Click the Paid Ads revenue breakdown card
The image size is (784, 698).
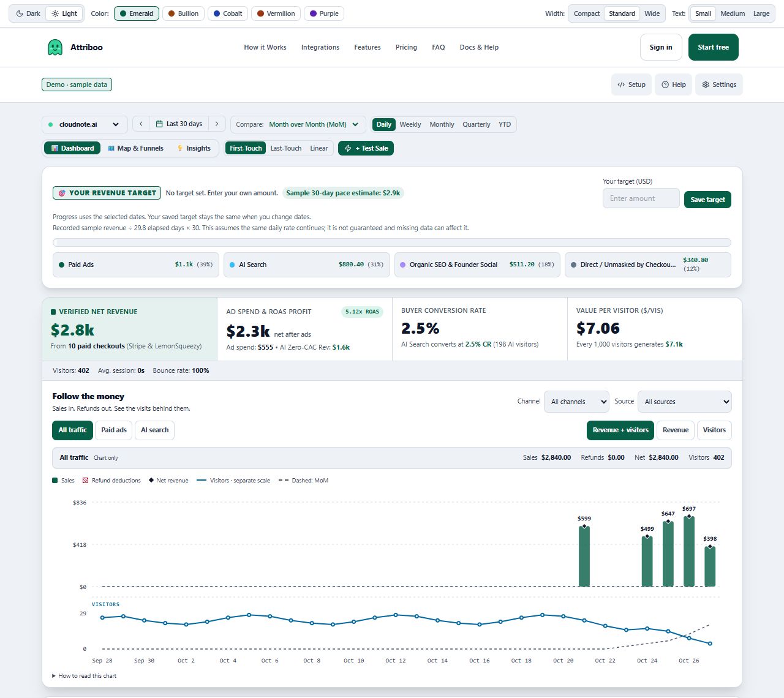[x=136, y=265]
